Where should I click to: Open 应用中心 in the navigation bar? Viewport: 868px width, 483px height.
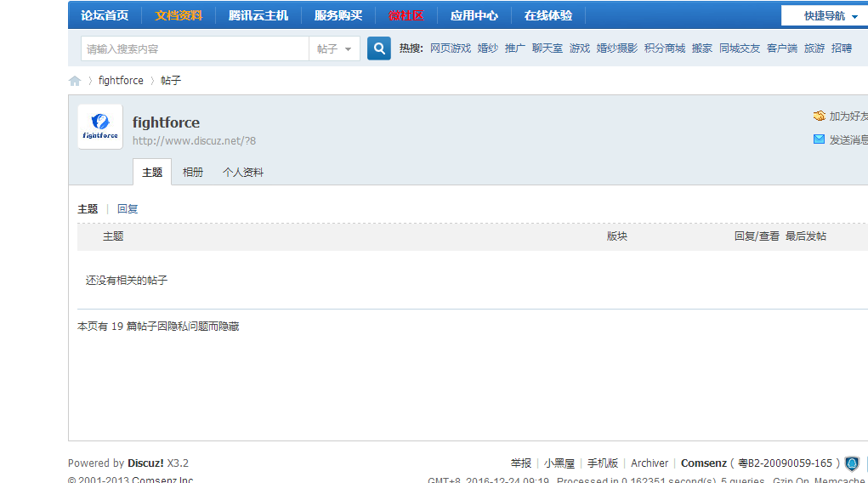(x=474, y=15)
